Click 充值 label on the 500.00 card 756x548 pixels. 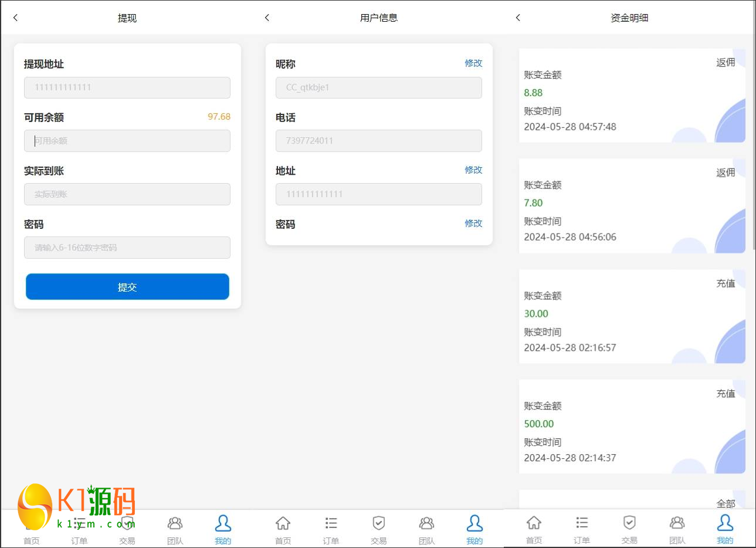[726, 394]
